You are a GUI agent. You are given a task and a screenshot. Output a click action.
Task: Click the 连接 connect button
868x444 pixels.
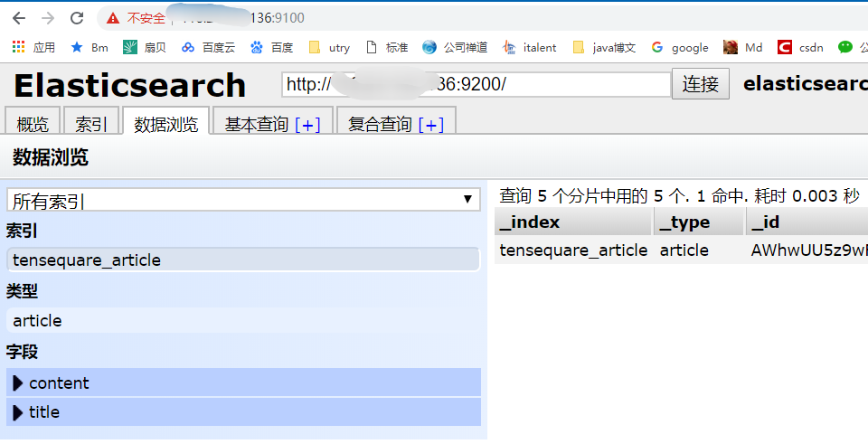point(700,84)
